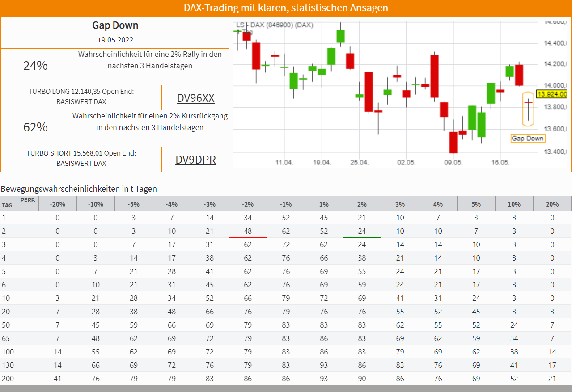Click the TAG / PERF. corner header cell
Screen dimensions: 572x392
point(19,203)
